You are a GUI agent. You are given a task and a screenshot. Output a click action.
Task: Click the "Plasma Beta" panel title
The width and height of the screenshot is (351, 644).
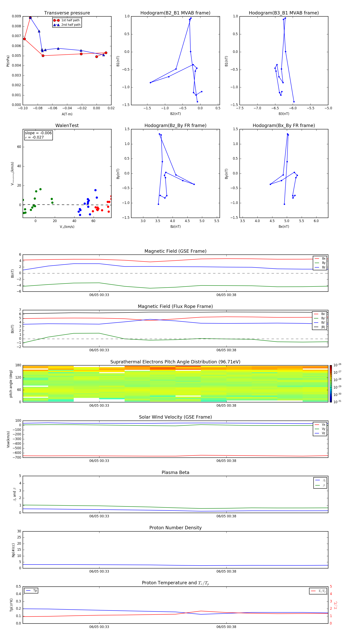click(x=175, y=472)
